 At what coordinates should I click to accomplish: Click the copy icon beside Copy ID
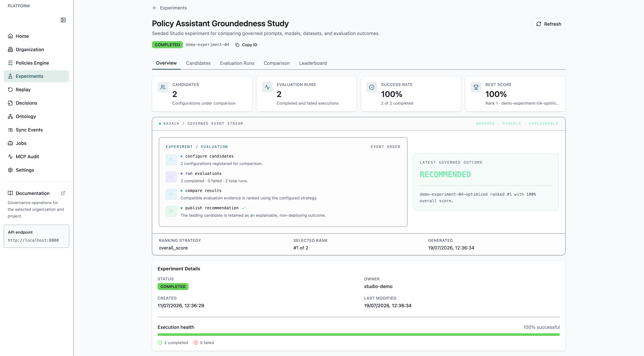click(x=237, y=45)
